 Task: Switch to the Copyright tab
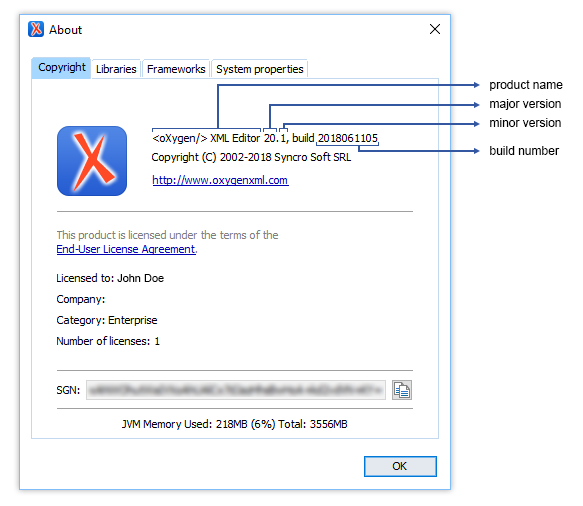pyautogui.click(x=61, y=68)
